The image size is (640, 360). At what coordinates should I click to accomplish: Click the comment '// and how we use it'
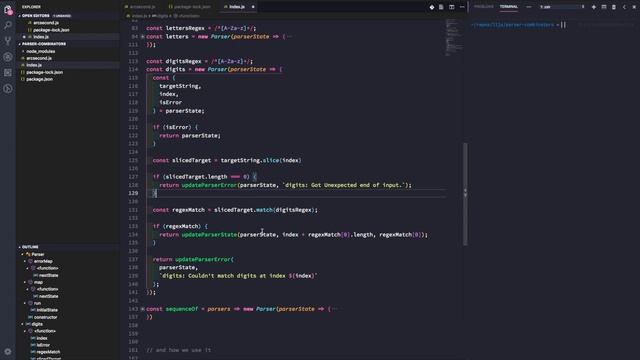[x=178, y=350]
